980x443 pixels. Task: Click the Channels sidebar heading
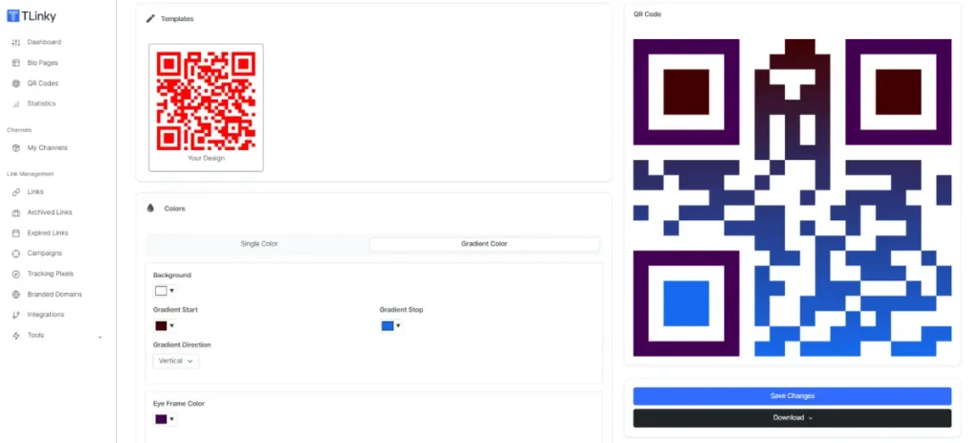[19, 130]
